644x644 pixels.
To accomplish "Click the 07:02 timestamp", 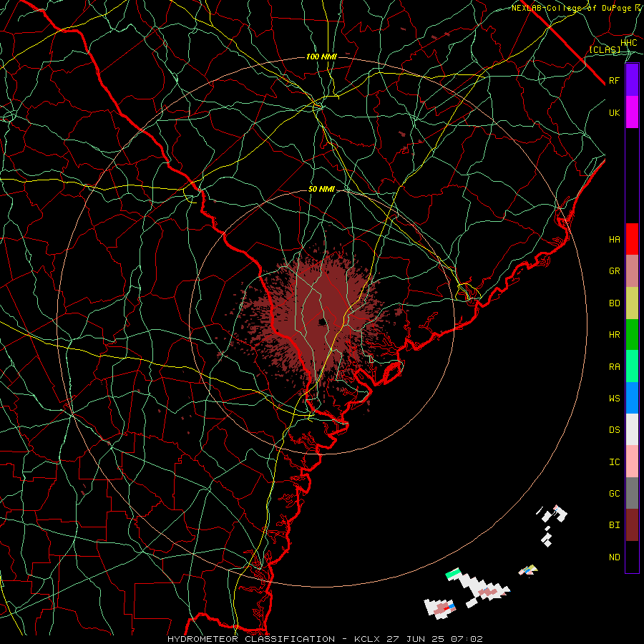I will (x=466, y=639).
